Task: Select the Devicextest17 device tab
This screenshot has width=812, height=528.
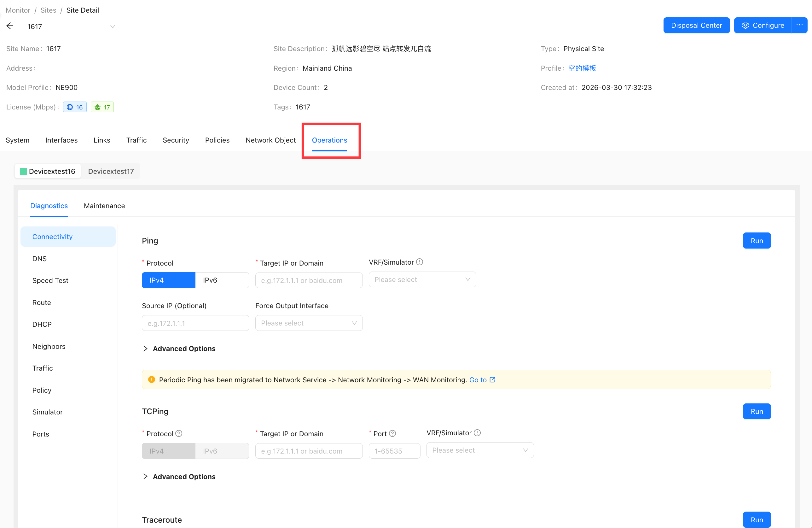Action: tap(111, 171)
